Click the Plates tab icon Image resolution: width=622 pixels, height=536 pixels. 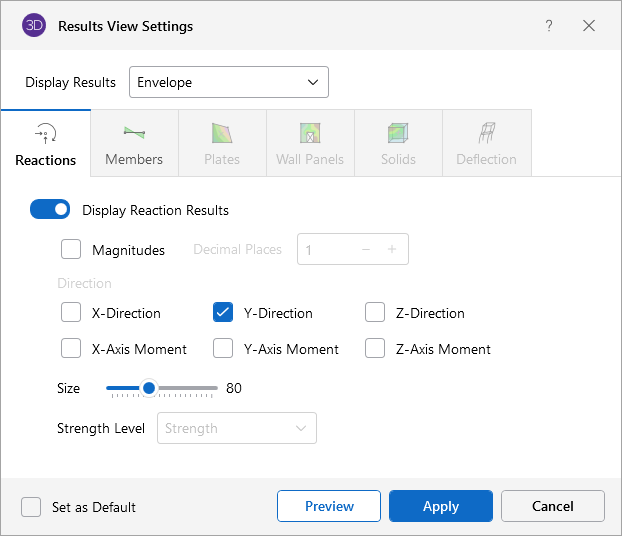[222, 133]
